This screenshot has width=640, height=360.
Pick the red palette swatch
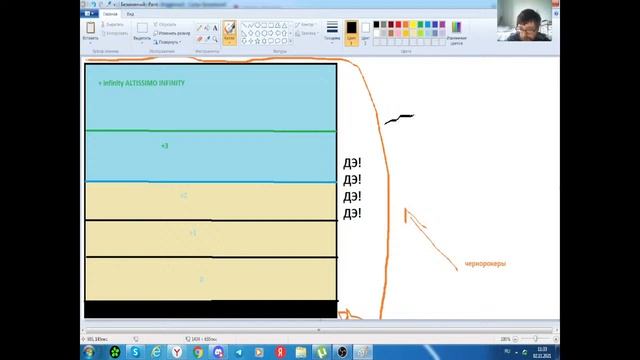(x=398, y=25)
